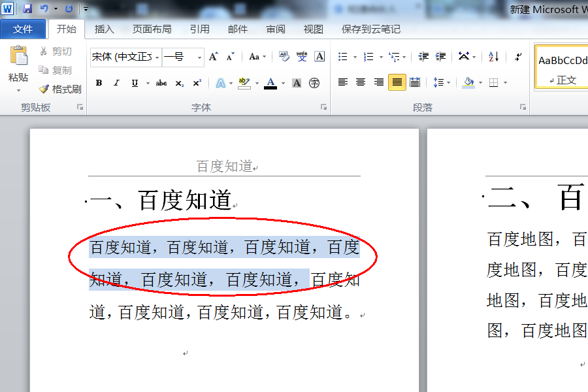
Task: Apply bullet list
Action: pos(343,57)
